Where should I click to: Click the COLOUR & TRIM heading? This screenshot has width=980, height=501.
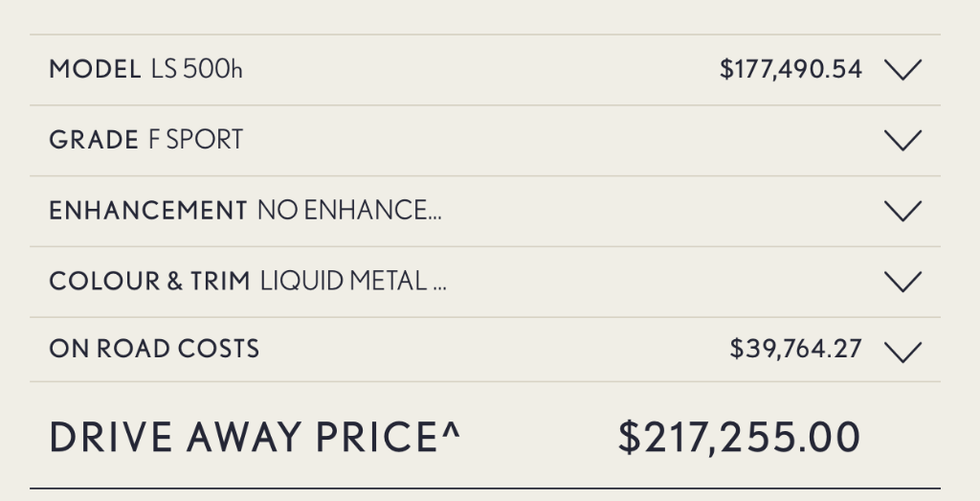click(149, 281)
